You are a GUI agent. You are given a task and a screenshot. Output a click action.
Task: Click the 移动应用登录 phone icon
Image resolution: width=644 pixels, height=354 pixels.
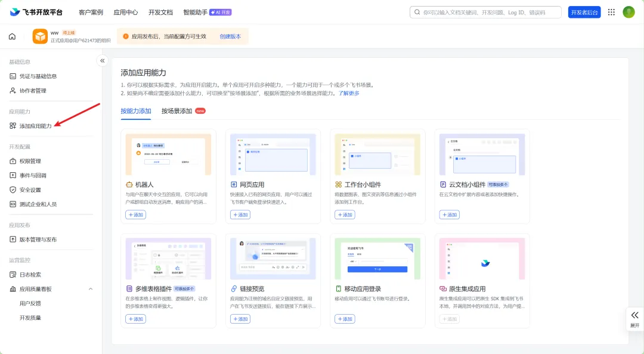339,289
